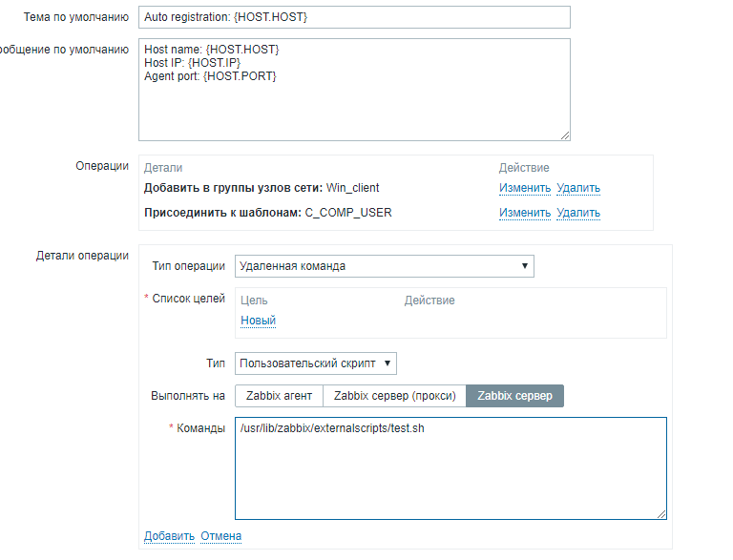Click the Отмена link to cancel operation
Screen dimensions: 733x560
220,536
